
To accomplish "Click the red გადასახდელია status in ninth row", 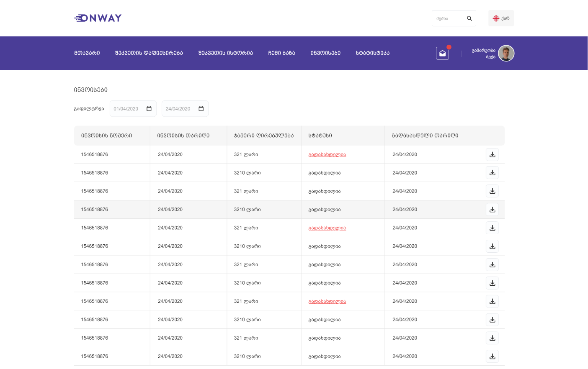I will (327, 302).
